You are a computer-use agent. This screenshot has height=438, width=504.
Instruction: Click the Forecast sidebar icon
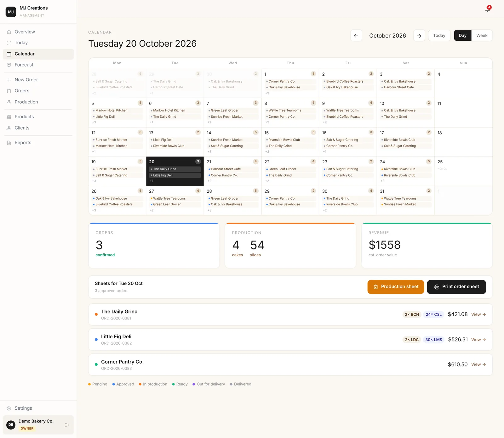(9, 65)
